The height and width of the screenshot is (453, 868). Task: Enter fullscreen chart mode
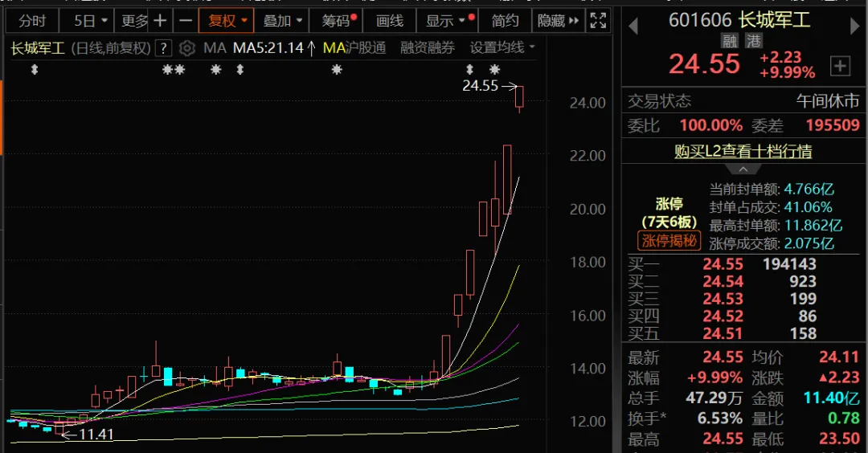(x=597, y=21)
